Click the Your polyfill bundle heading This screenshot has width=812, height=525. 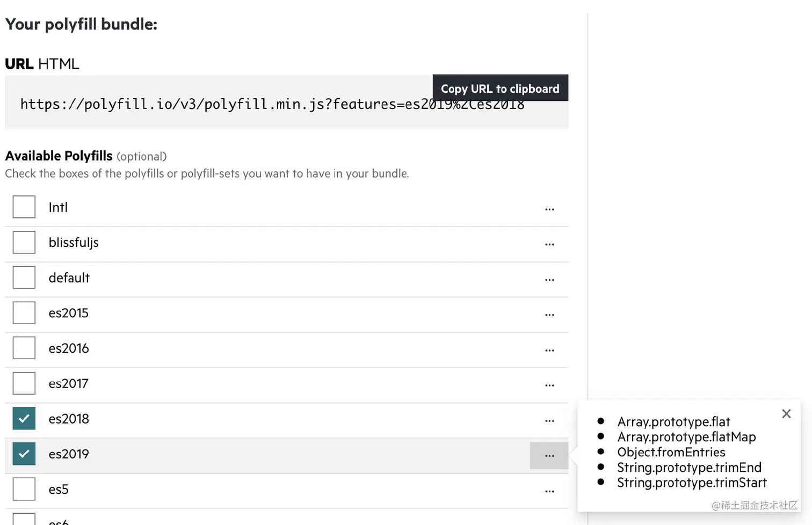click(x=81, y=24)
